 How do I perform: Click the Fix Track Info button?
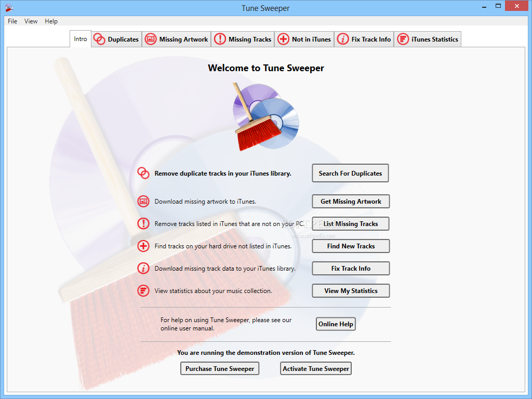point(351,269)
